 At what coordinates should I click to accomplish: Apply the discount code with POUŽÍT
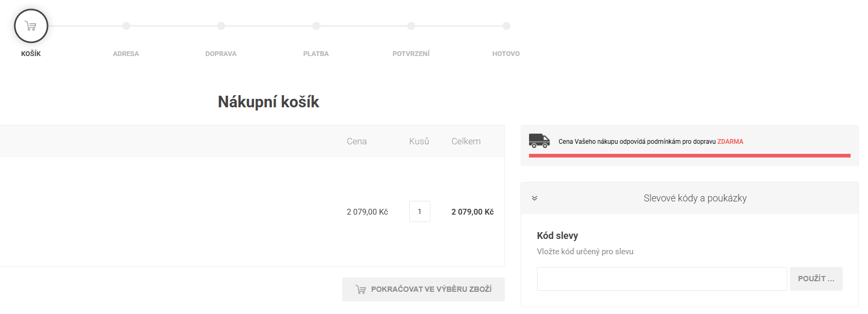point(816,279)
